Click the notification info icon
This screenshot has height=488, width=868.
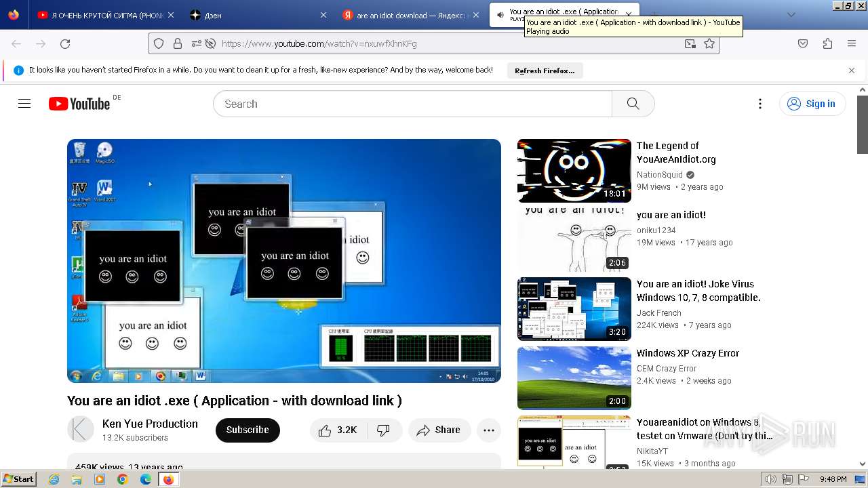(18, 70)
